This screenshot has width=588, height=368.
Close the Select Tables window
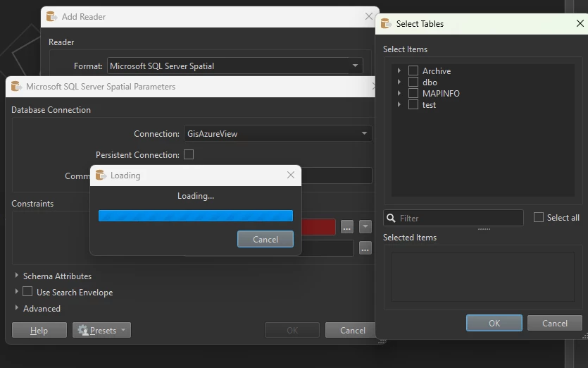click(x=580, y=24)
